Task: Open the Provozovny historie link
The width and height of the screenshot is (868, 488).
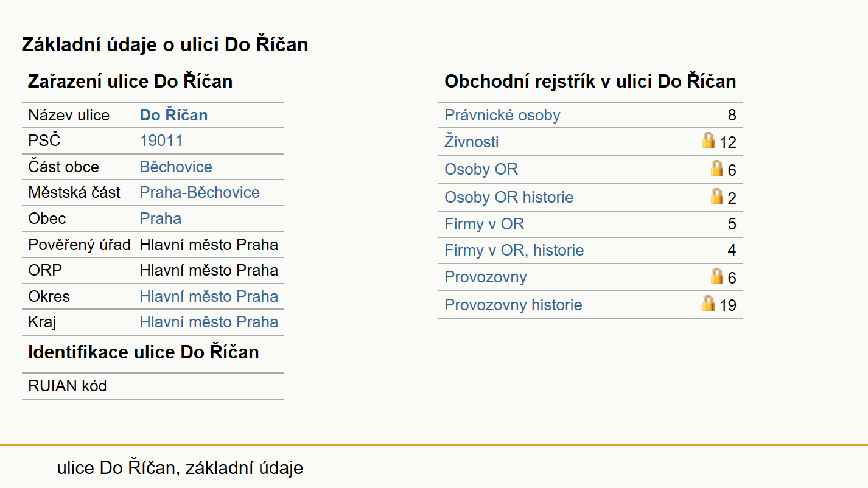Action: [x=513, y=305]
